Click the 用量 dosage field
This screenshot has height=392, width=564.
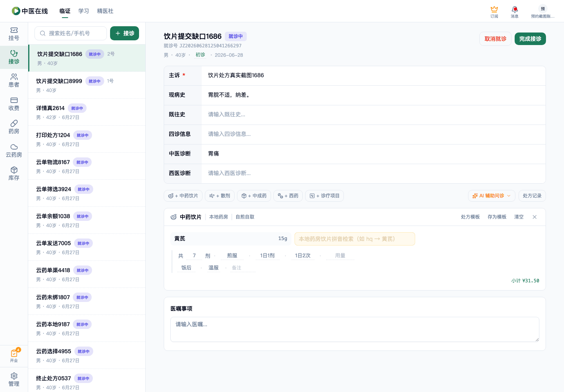click(x=340, y=256)
